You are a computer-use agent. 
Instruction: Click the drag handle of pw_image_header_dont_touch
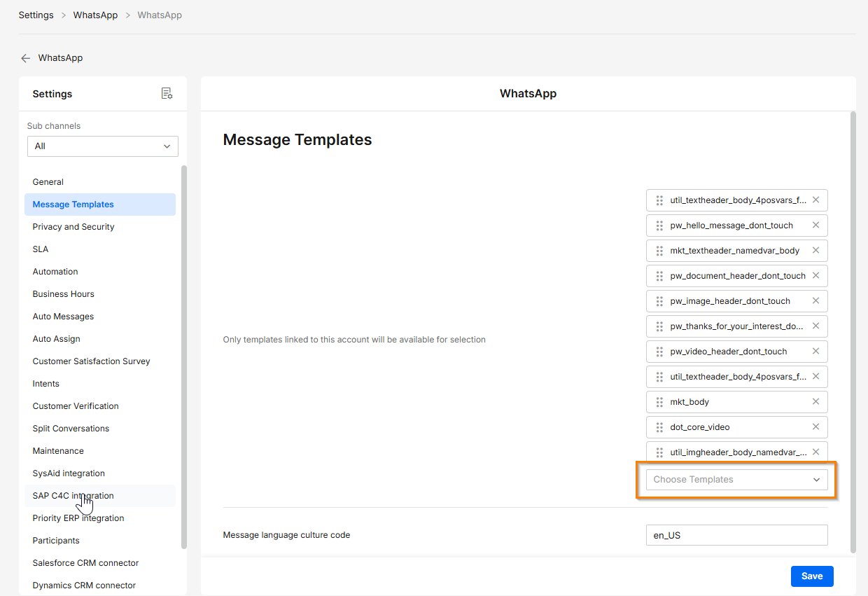(659, 301)
